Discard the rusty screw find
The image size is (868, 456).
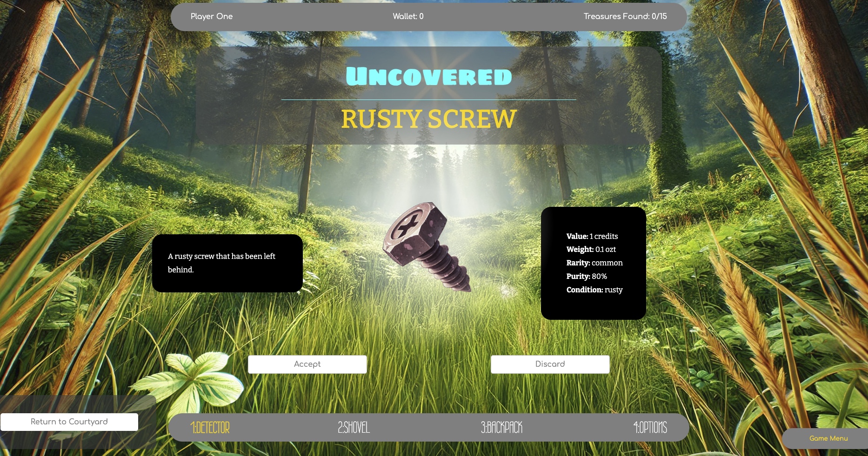[x=550, y=364]
